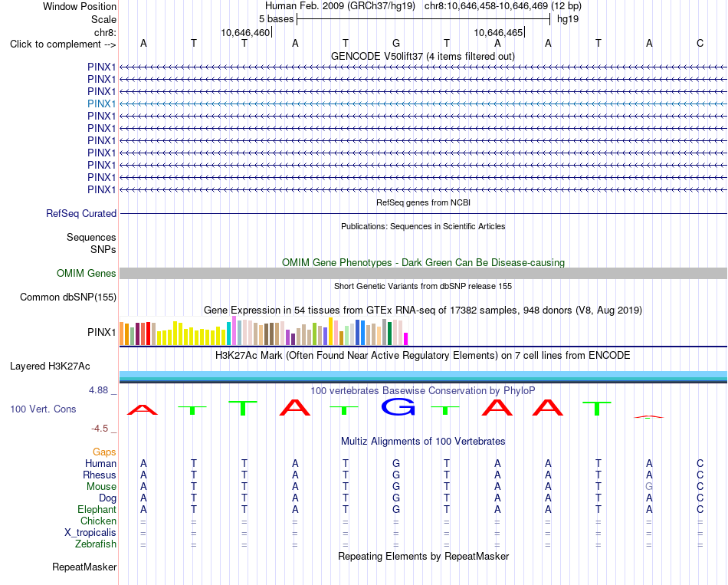
Task: Click the GTEx Gene Expression track title
Action: point(423,310)
